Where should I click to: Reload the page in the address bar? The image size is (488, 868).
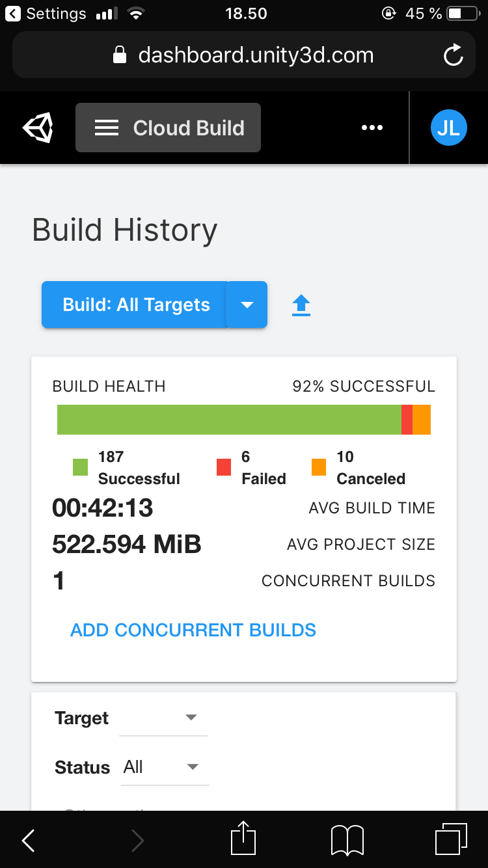pyautogui.click(x=453, y=55)
